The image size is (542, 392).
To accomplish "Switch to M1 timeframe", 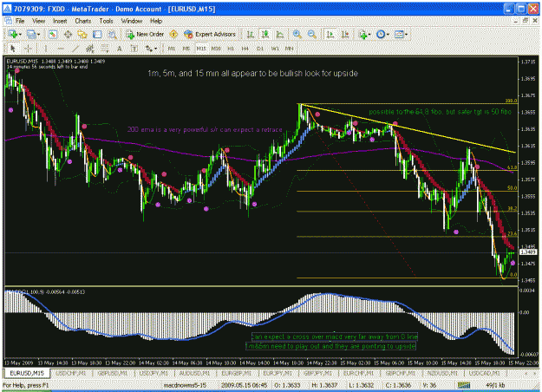I will [x=172, y=49].
